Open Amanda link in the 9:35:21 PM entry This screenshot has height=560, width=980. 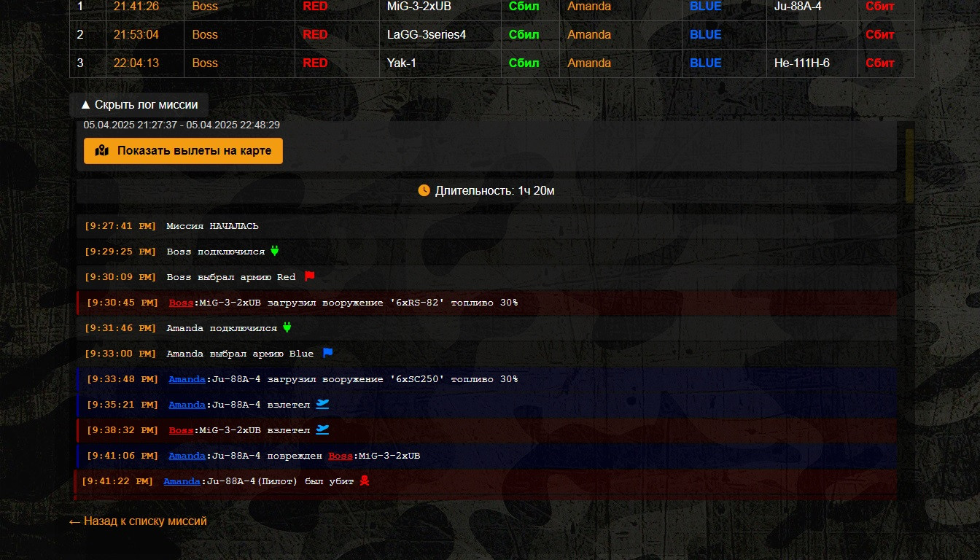pos(187,405)
